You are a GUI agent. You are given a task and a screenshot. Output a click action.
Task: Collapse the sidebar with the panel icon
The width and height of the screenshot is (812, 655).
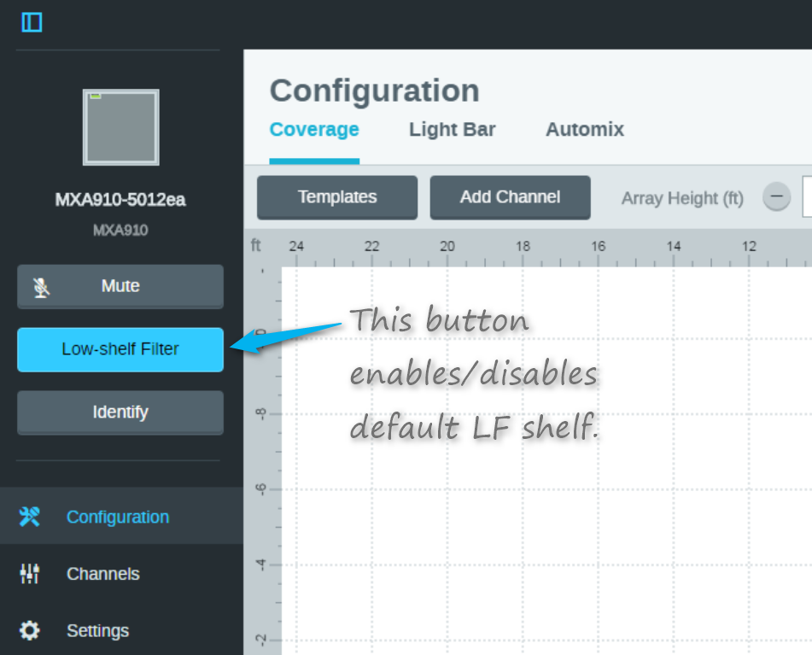click(32, 22)
